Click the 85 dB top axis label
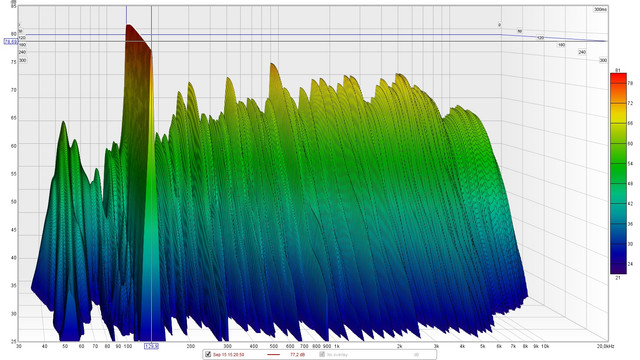 pos(14,6)
